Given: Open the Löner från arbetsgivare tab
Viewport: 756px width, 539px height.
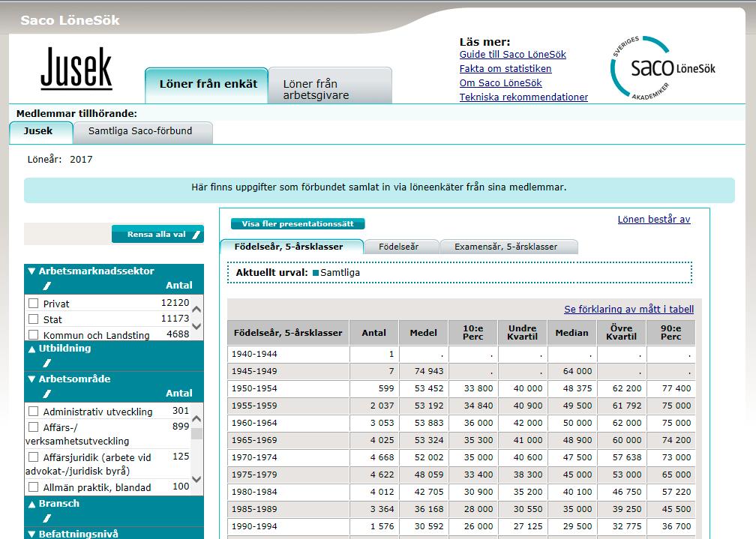Looking at the screenshot, I should pyautogui.click(x=330, y=85).
